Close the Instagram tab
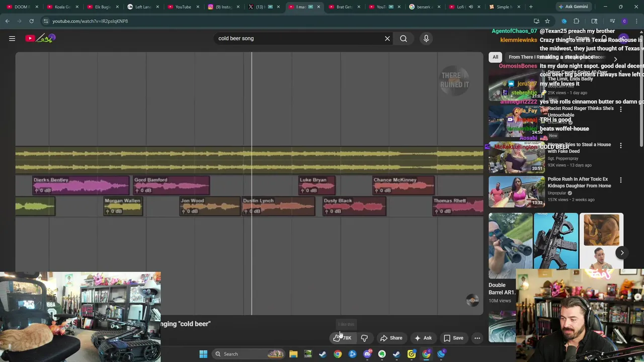This screenshot has height=362, width=644. click(238, 7)
